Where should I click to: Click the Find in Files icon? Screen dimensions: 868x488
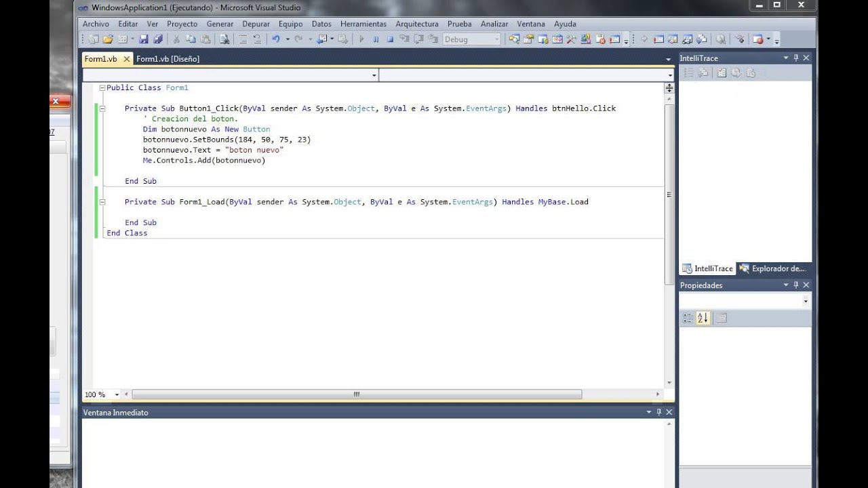point(224,39)
